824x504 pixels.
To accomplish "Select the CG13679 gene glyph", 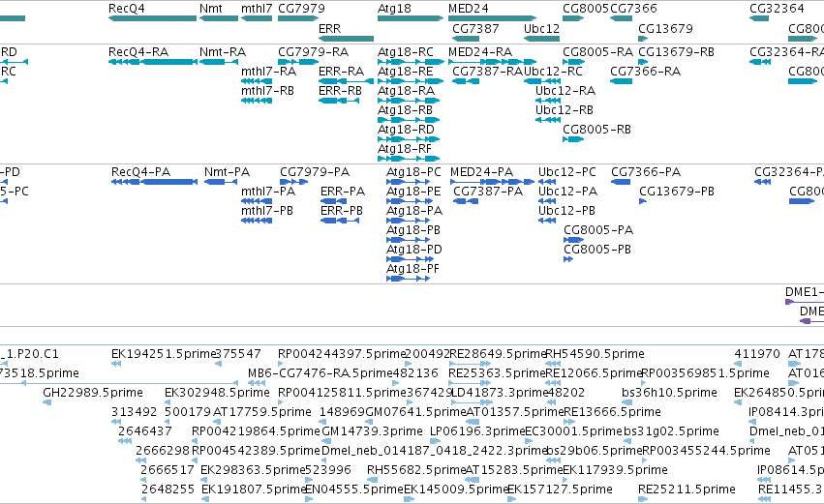I will click(643, 39).
